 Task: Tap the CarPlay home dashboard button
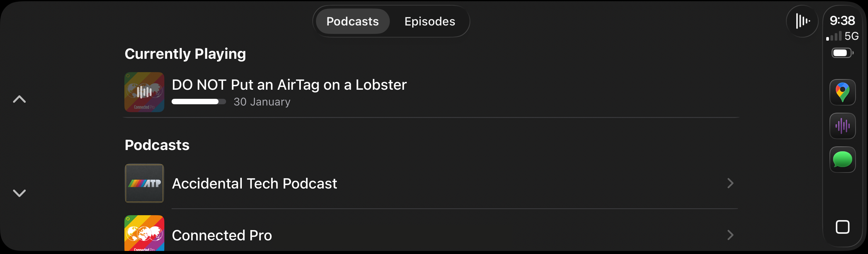click(842, 227)
